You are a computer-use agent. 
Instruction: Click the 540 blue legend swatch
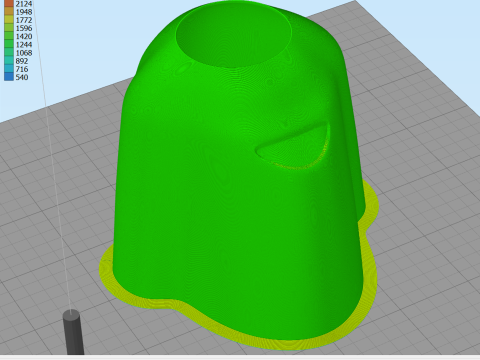tap(9, 77)
